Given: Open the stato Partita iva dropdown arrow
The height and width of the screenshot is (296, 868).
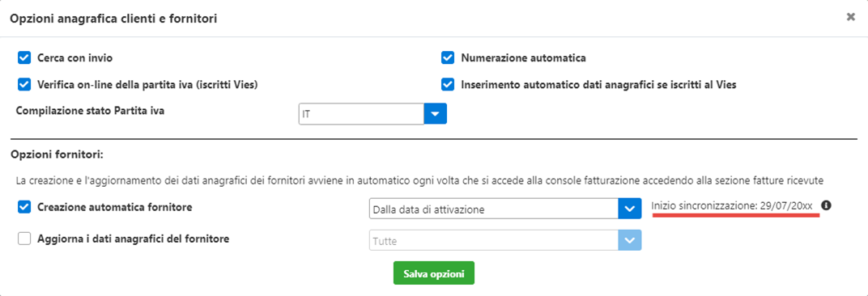Looking at the screenshot, I should click(x=435, y=114).
